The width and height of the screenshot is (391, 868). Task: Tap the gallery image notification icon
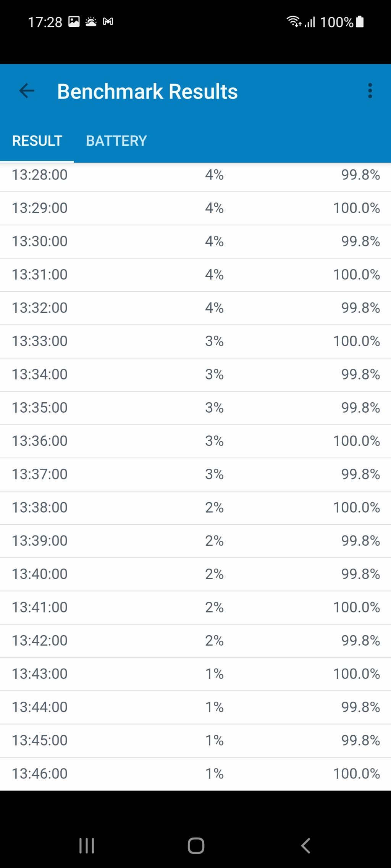point(74,21)
